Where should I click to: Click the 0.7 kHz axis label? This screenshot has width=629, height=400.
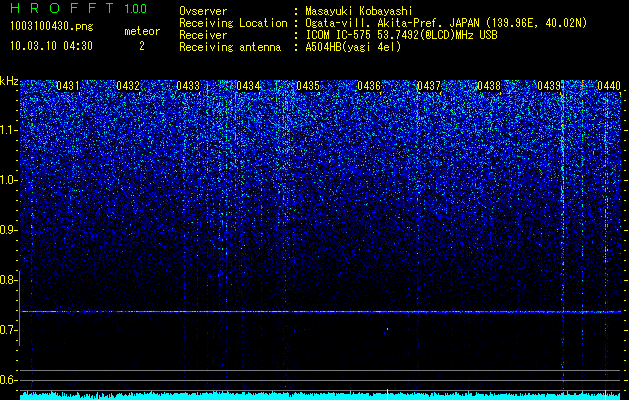9,330
